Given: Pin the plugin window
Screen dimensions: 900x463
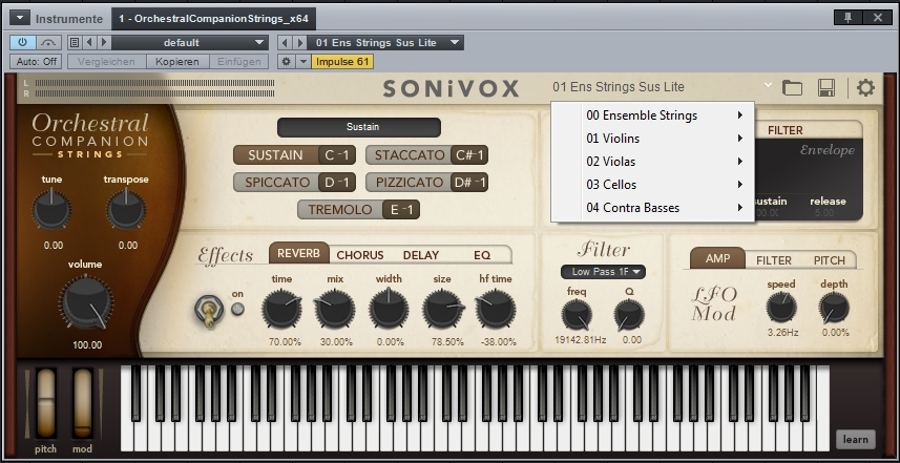Looking at the screenshot, I should pyautogui.click(x=848, y=18).
